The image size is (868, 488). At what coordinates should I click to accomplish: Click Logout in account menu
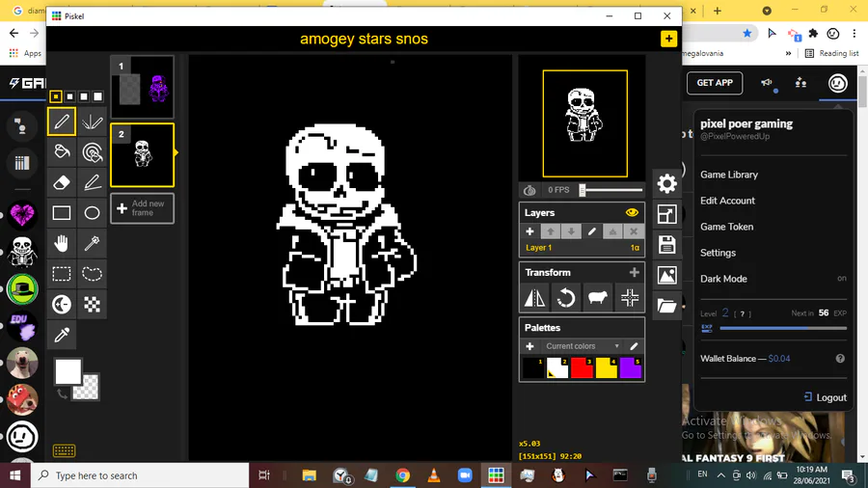tap(825, 397)
